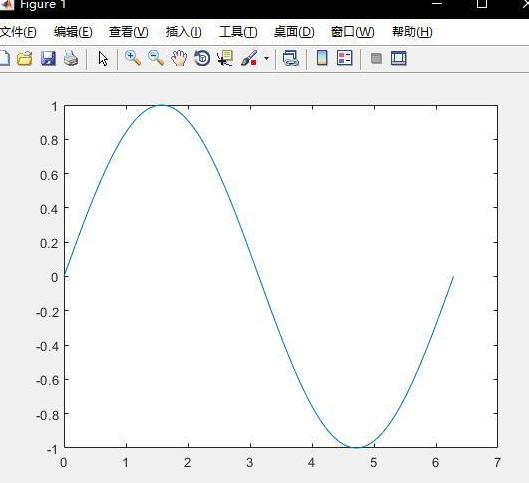Open the 插入(I) menu
The image size is (529, 483).
coord(184,32)
